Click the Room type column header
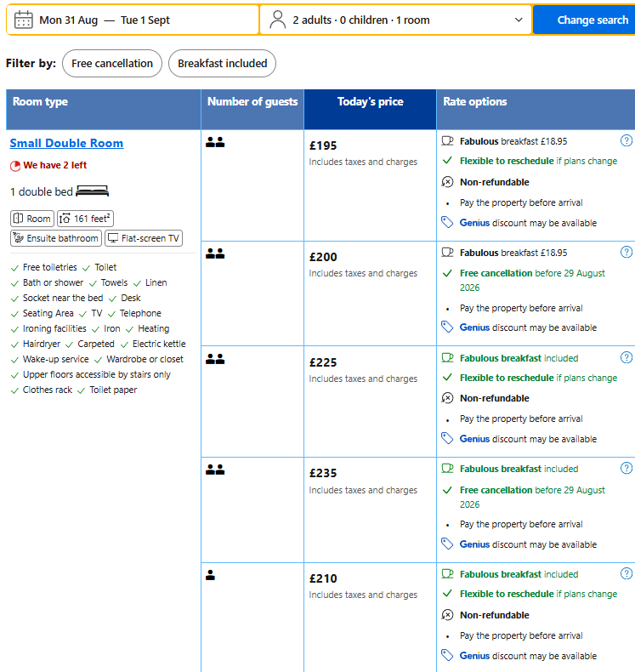Viewport: 635px width, 672px height. [104, 109]
